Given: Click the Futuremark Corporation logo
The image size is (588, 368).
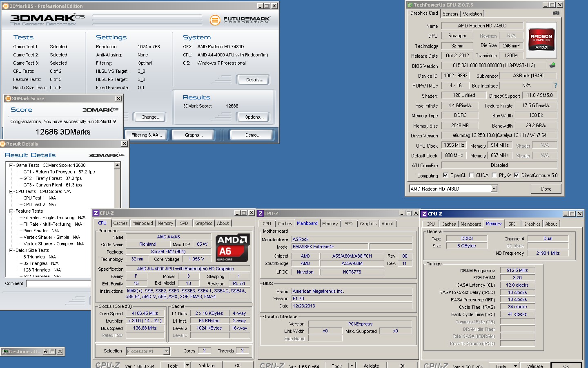Looking at the screenshot, I should (x=240, y=20).
